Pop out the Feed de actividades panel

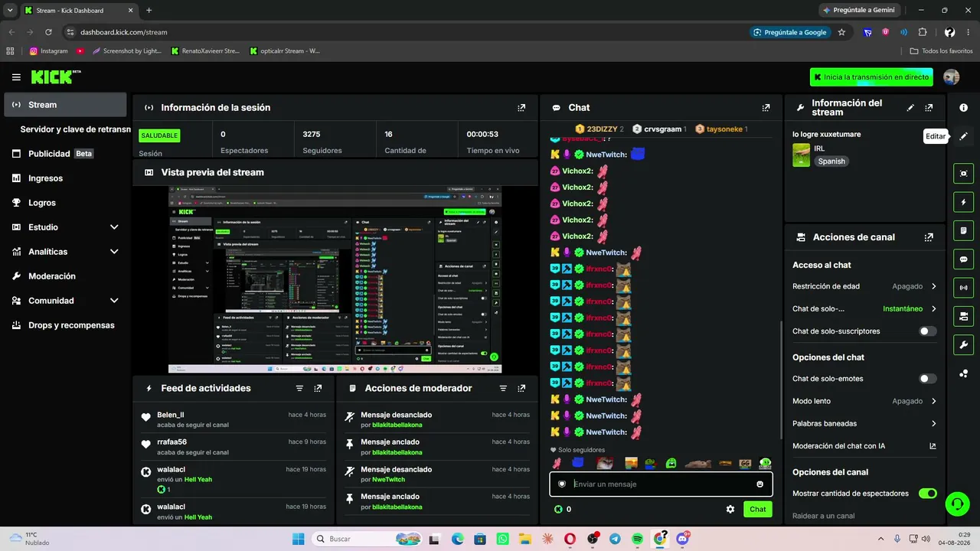pyautogui.click(x=318, y=389)
